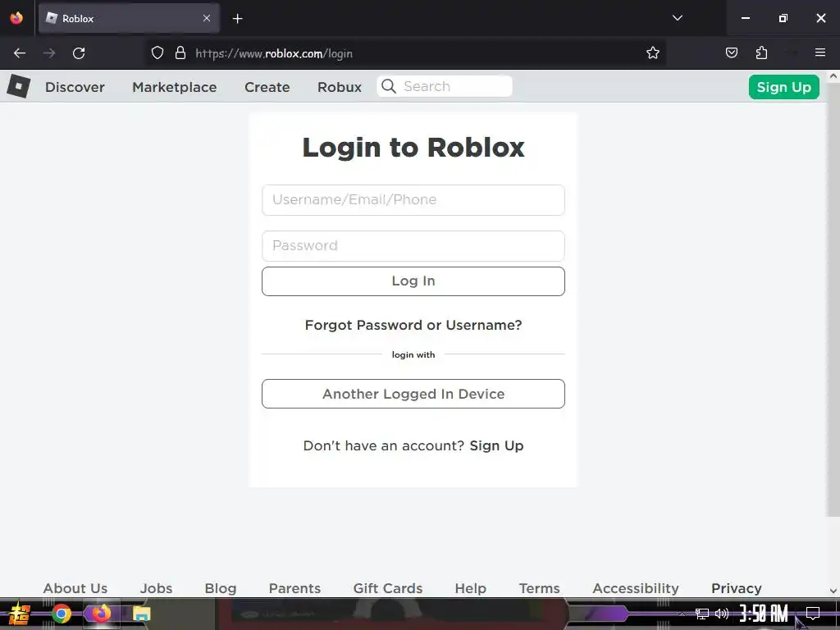
Task: Open the Gift Cards footer link
Action: pyautogui.click(x=388, y=588)
